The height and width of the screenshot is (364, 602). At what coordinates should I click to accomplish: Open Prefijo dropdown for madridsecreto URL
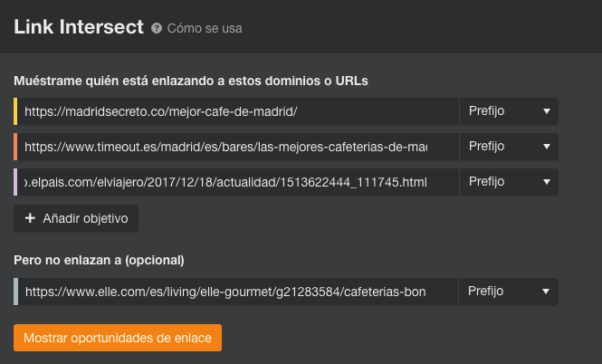point(508,111)
